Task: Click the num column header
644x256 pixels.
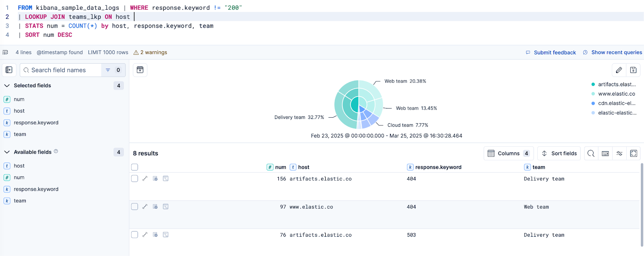Action: (277, 167)
